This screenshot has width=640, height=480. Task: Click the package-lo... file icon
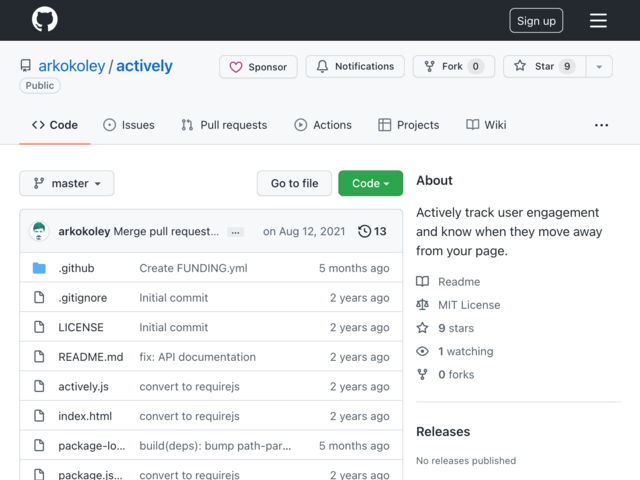point(39,445)
